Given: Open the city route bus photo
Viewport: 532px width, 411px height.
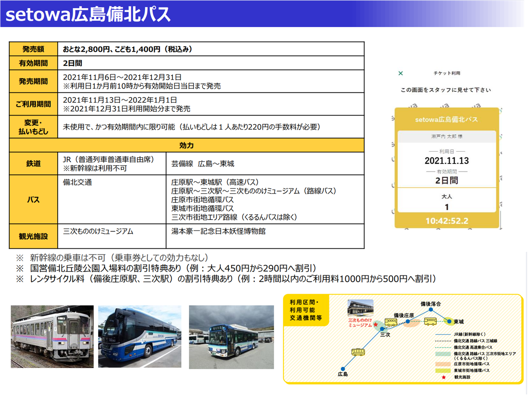Looking at the screenshot, I should point(231,337).
